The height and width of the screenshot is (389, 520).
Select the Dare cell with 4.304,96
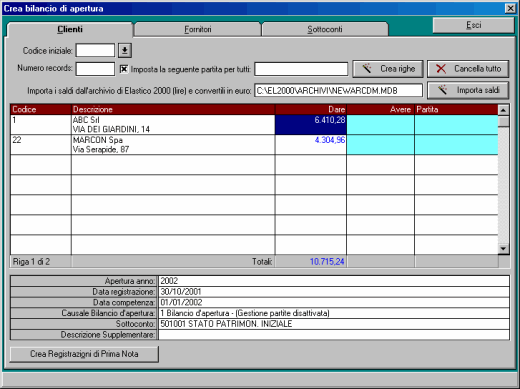coord(311,144)
